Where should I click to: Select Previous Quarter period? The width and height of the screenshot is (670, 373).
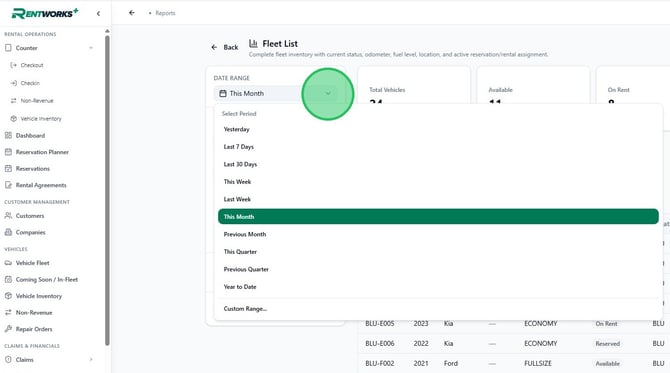pos(438,269)
